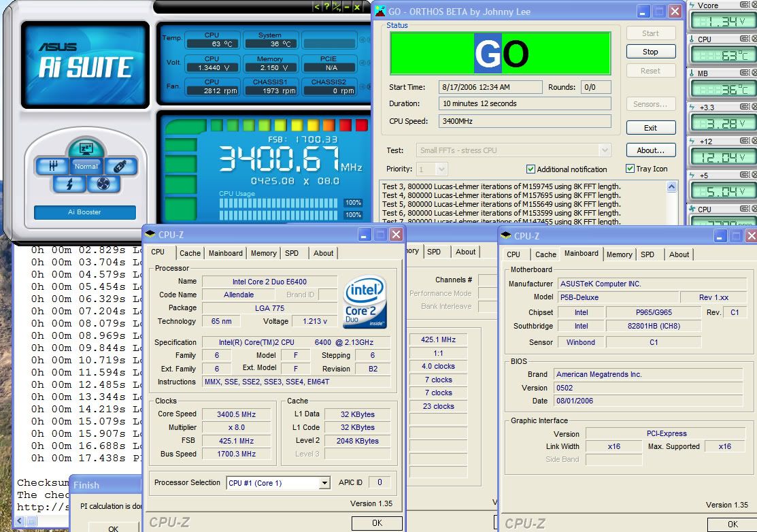The height and width of the screenshot is (532, 757).
Task: Open the settings icon on the +5 sensor panel
Action: (x=745, y=175)
